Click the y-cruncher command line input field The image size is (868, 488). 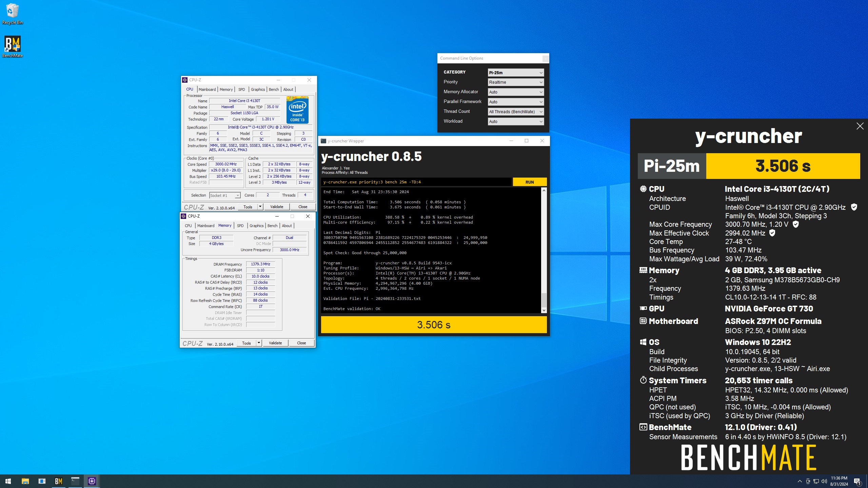coord(416,182)
